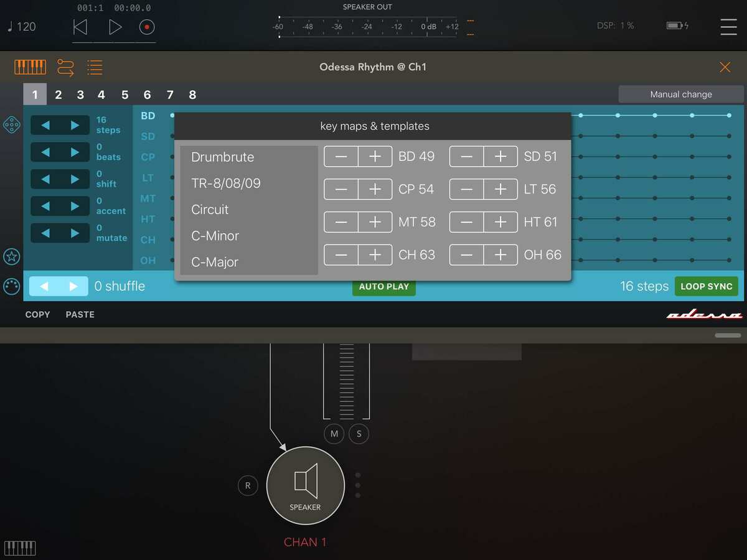Select pattern tab 5
Image resolution: width=747 pixels, height=560 pixels.
(x=125, y=95)
